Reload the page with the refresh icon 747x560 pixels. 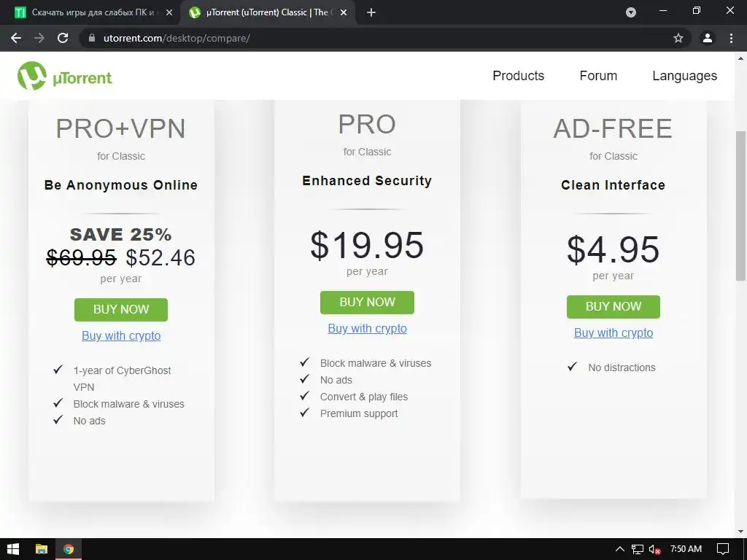point(63,38)
